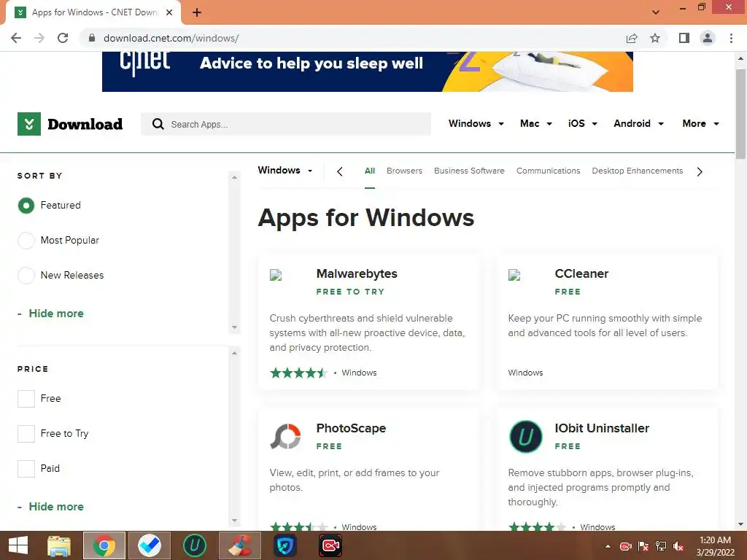Check the Free to Try price filter
The width and height of the screenshot is (747, 560).
click(x=26, y=434)
